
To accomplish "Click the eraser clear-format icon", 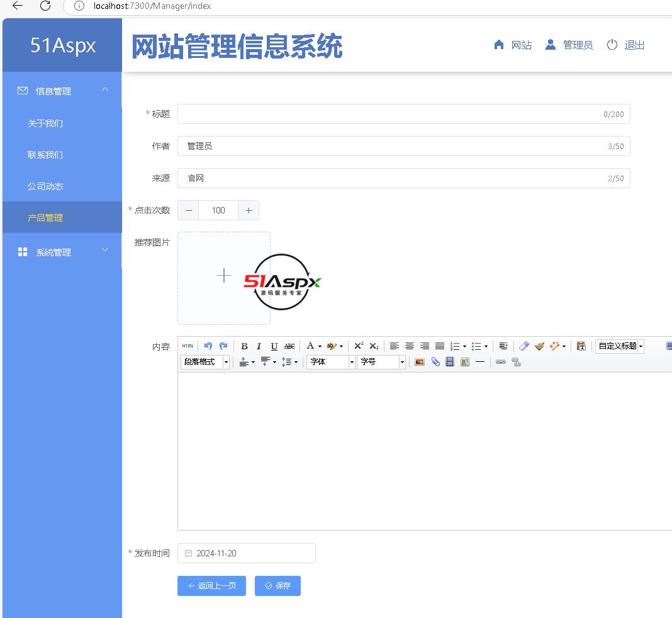I will click(524, 346).
